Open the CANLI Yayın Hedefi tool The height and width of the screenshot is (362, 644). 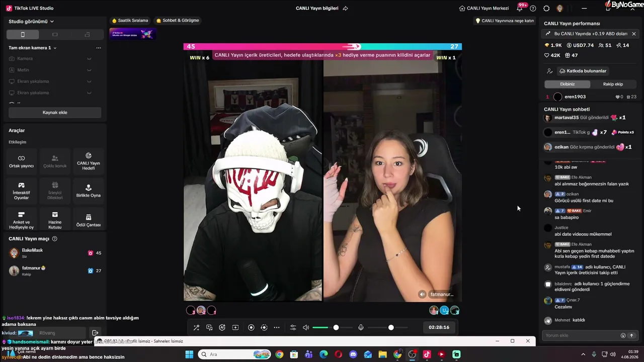[89, 161]
